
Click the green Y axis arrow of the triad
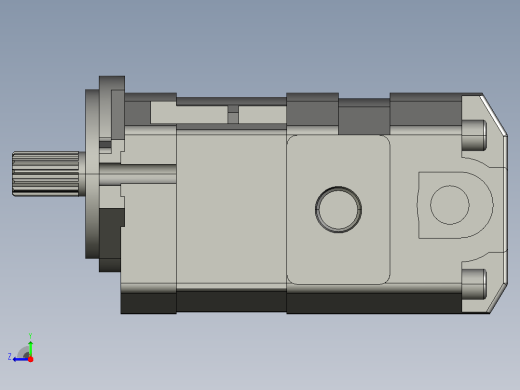pyautogui.click(x=30, y=349)
